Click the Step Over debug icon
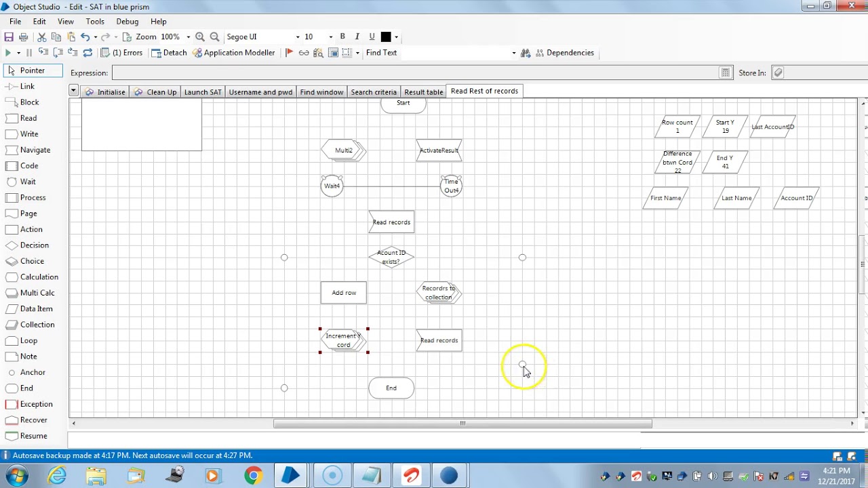This screenshot has width=868, height=488. tap(58, 53)
